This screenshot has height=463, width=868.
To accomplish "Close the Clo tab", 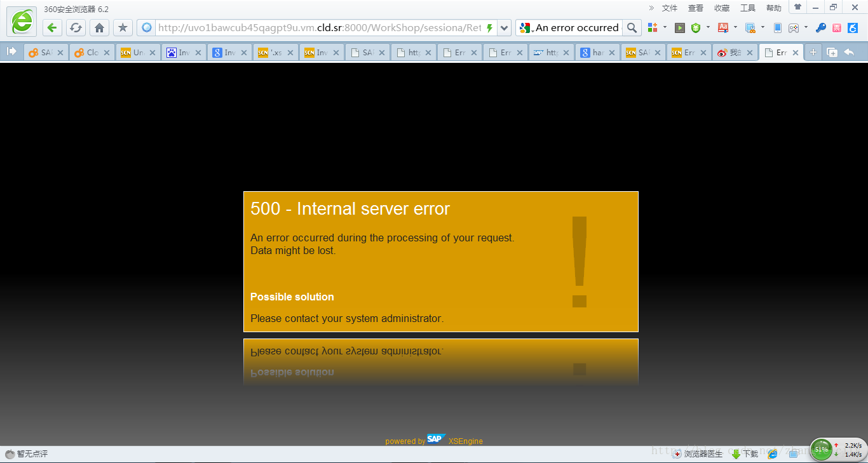I will pyautogui.click(x=106, y=53).
